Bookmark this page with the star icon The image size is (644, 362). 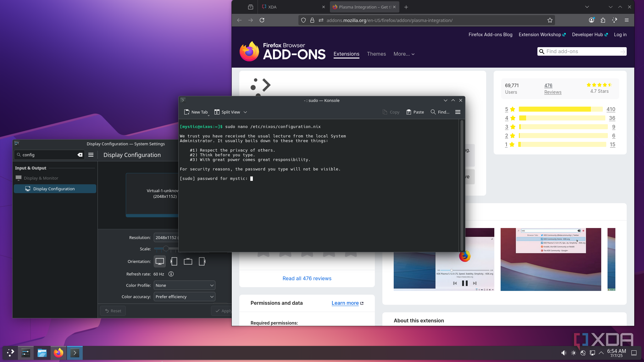point(550,20)
